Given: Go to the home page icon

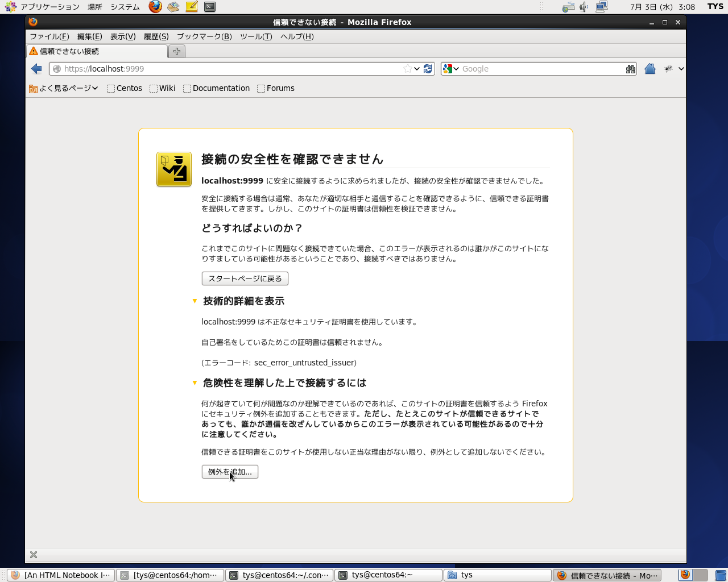Looking at the screenshot, I should point(650,69).
